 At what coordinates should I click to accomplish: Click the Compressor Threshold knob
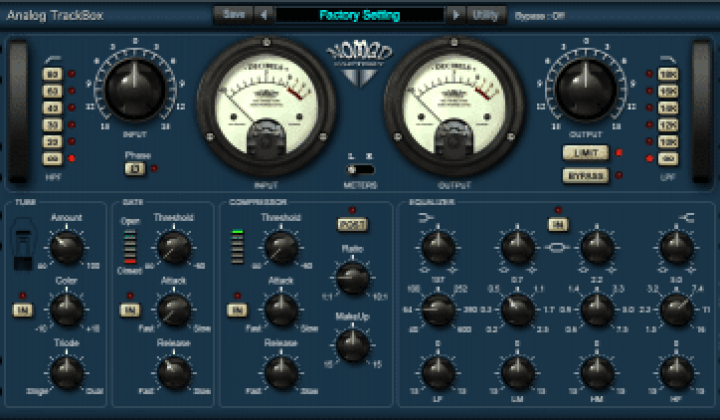[x=281, y=248]
